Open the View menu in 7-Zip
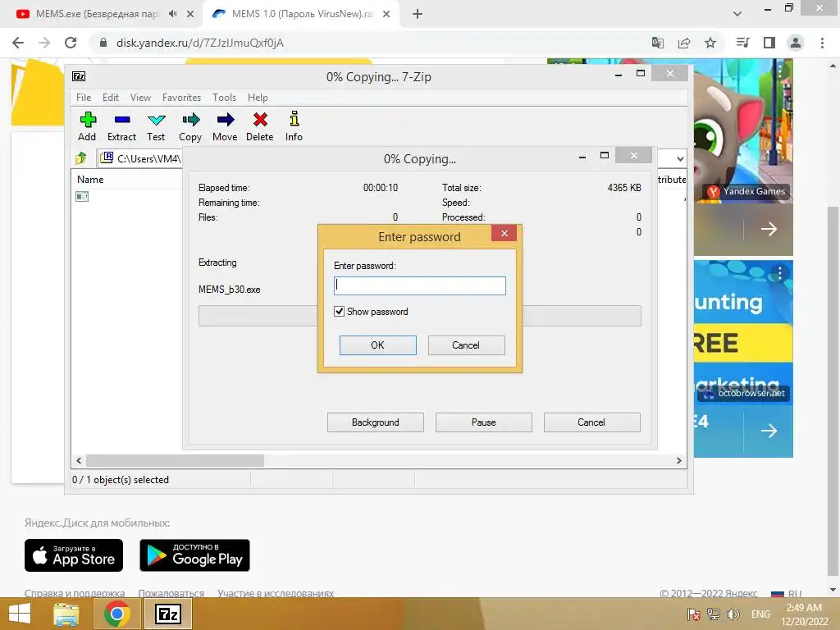 [x=140, y=98]
